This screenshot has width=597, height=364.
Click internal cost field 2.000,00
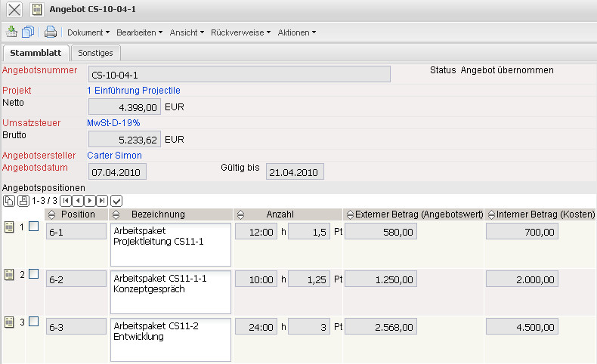tap(522, 279)
